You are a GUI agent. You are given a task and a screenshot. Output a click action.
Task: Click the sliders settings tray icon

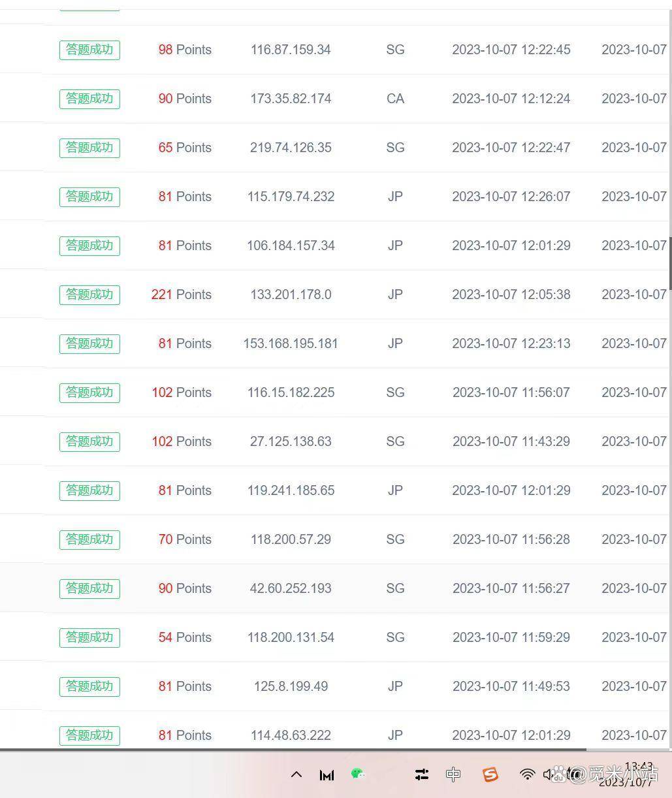tap(422, 774)
